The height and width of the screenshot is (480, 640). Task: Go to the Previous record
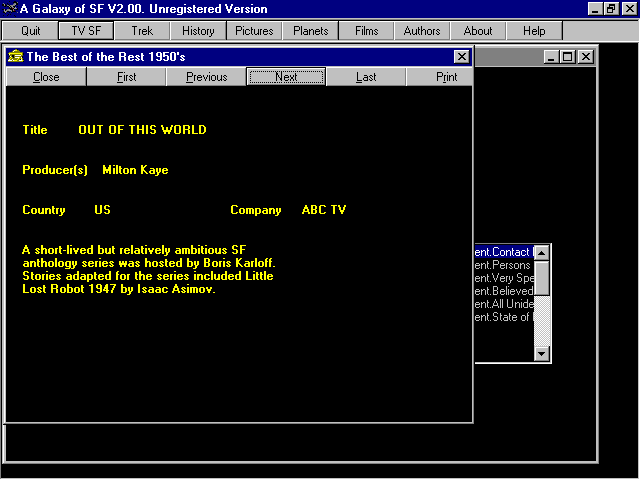coord(206,77)
